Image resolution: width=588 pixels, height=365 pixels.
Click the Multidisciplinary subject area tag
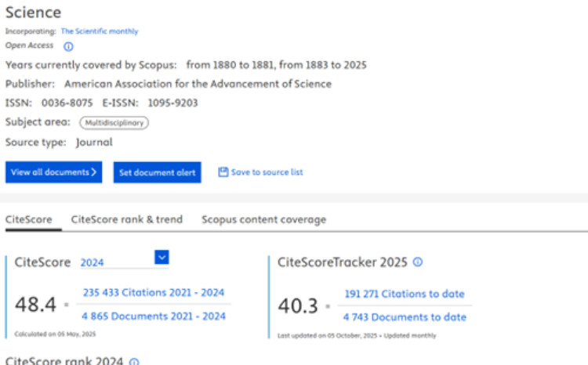[x=114, y=123]
